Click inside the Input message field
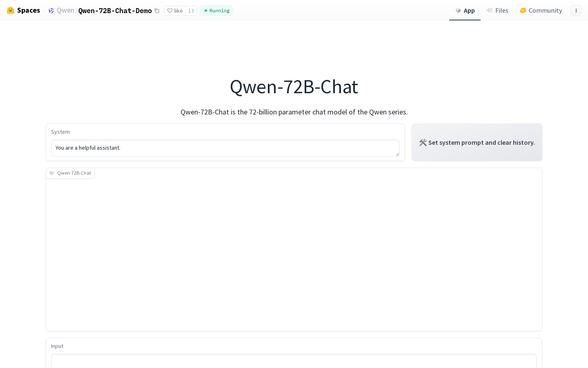The height and width of the screenshot is (368, 588). [294, 362]
